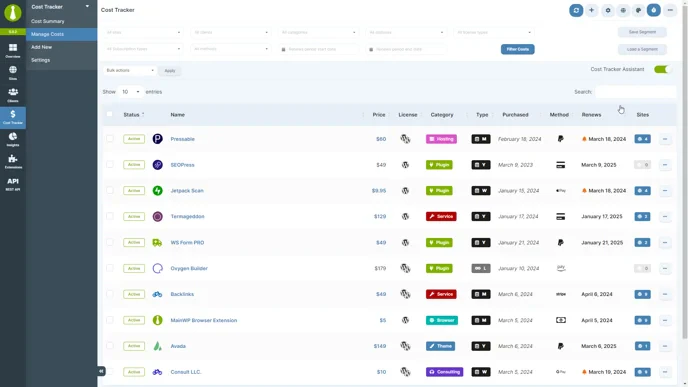Tick the checkbox for SEOPress

110,165
